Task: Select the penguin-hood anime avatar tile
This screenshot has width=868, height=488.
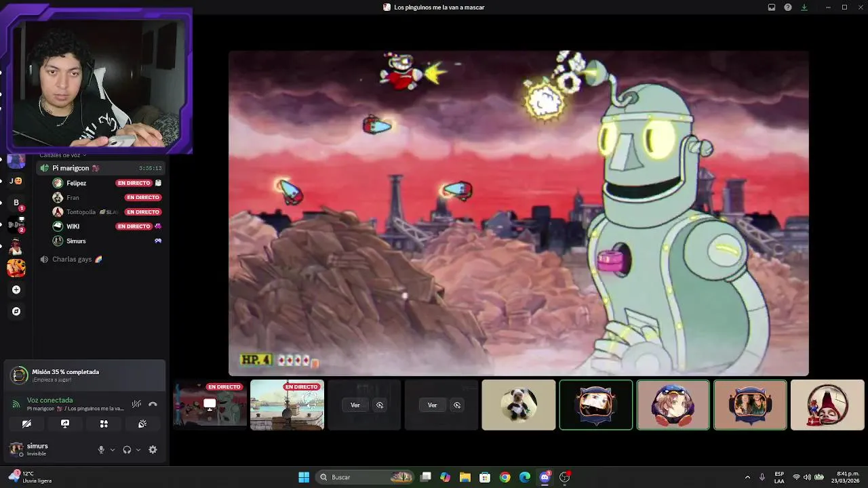Action: pyautogui.click(x=673, y=405)
